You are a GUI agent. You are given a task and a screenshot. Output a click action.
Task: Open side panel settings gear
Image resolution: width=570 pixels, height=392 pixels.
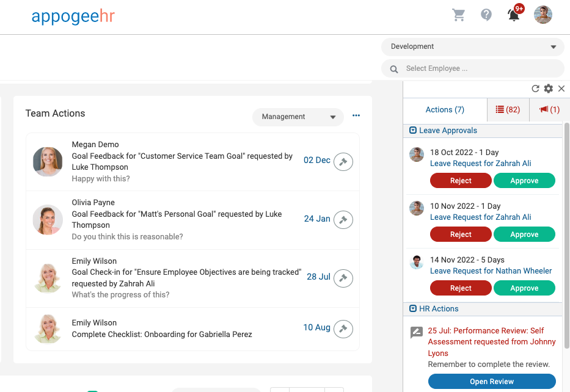(x=549, y=89)
